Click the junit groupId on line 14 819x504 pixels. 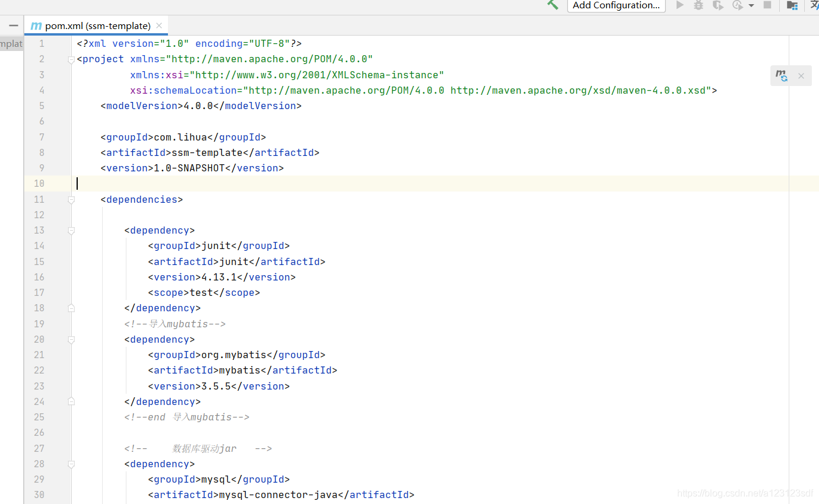(x=216, y=246)
